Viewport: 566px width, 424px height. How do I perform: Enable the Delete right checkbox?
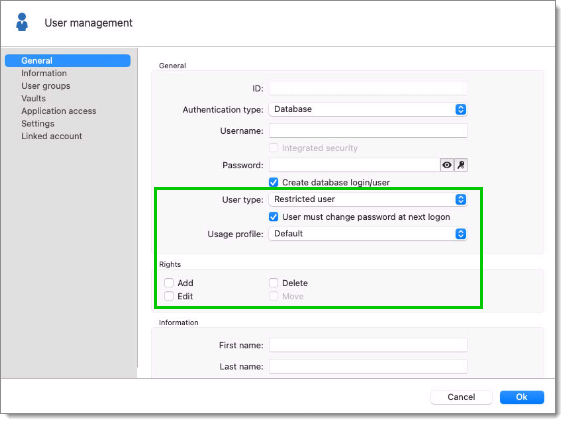pyautogui.click(x=273, y=283)
